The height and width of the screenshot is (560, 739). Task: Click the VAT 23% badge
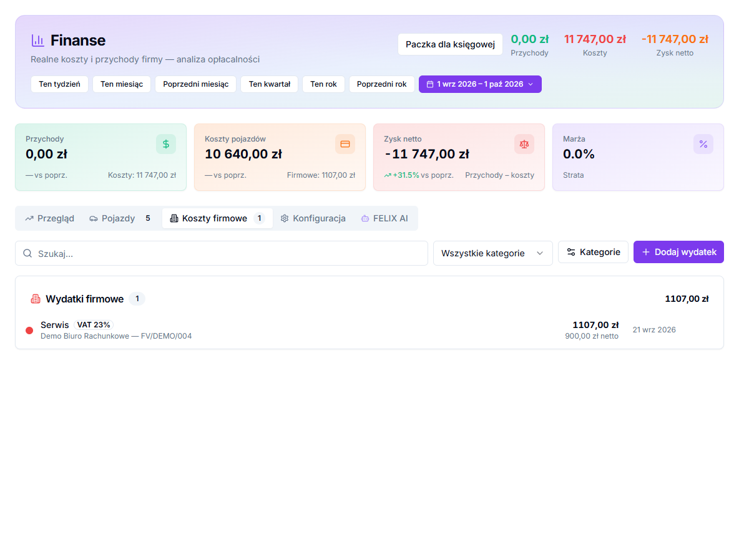coord(94,325)
